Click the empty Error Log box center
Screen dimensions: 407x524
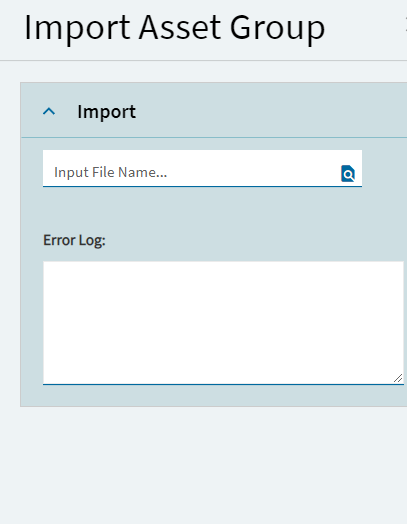(x=223, y=323)
